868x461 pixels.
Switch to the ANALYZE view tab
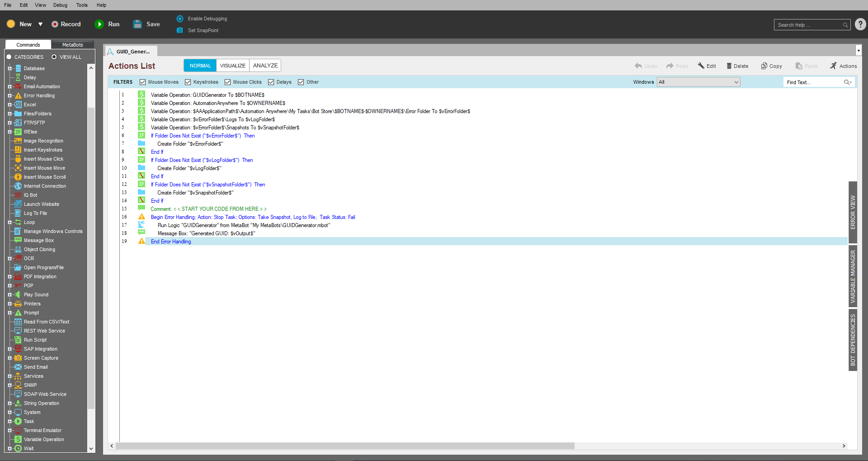click(265, 66)
